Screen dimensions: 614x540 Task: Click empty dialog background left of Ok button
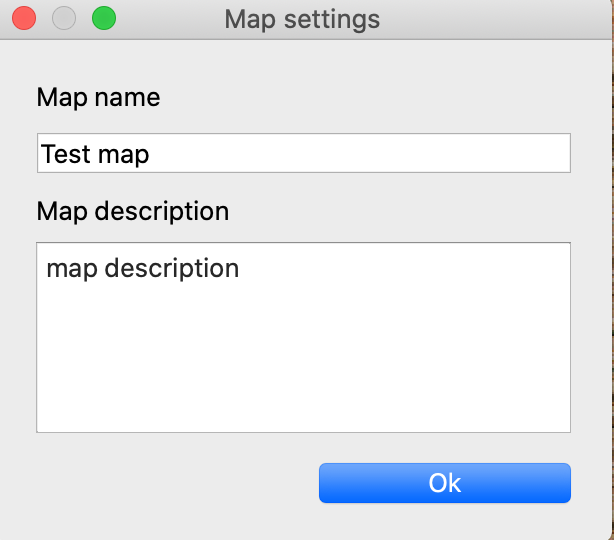tap(170, 483)
